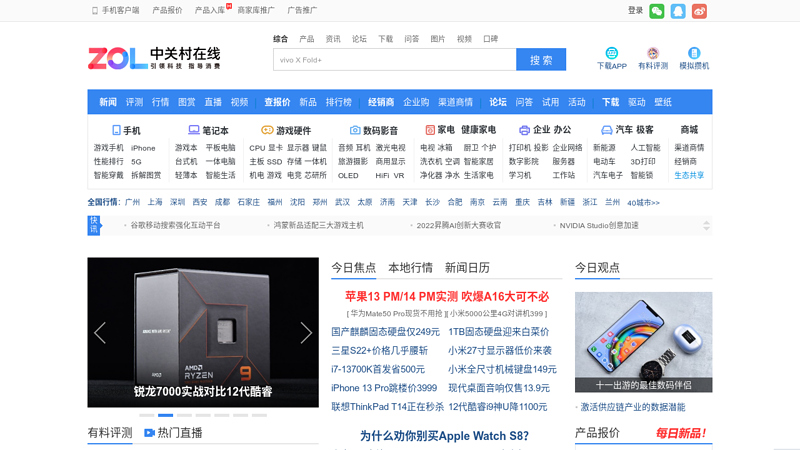Click the 手机 category icon
The width and height of the screenshot is (800, 450).
116,130
